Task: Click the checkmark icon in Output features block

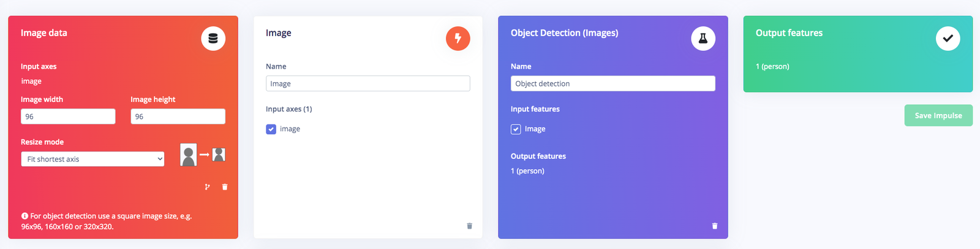Action: (x=948, y=39)
